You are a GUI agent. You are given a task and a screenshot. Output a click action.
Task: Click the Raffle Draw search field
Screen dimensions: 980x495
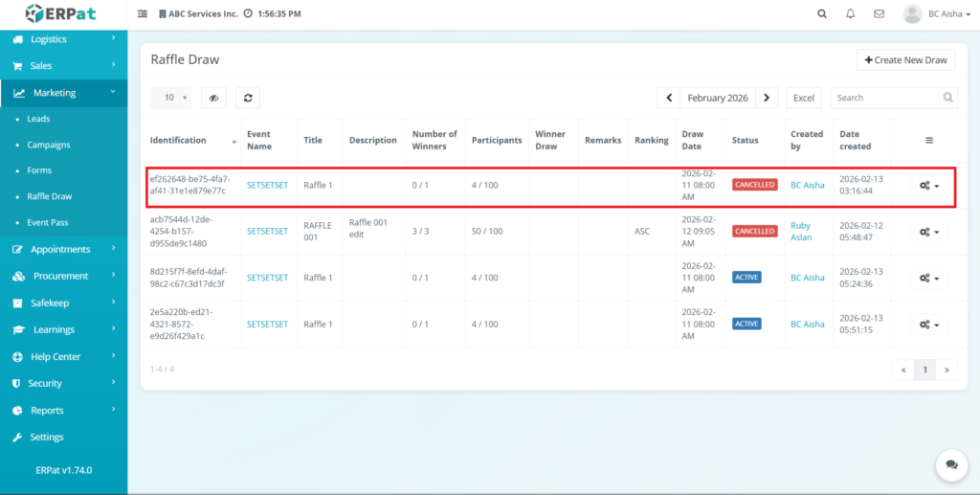pyautogui.click(x=886, y=98)
